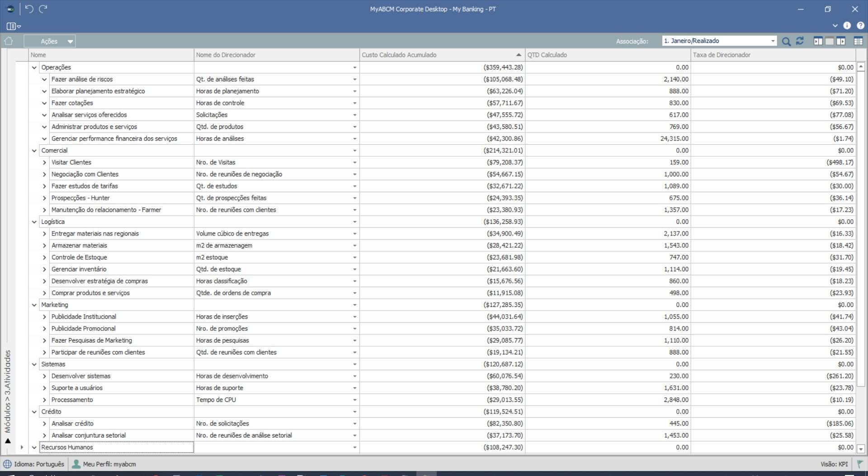Click the ($359,443.28) cost cell
The height and width of the screenshot is (476, 868).
point(442,67)
